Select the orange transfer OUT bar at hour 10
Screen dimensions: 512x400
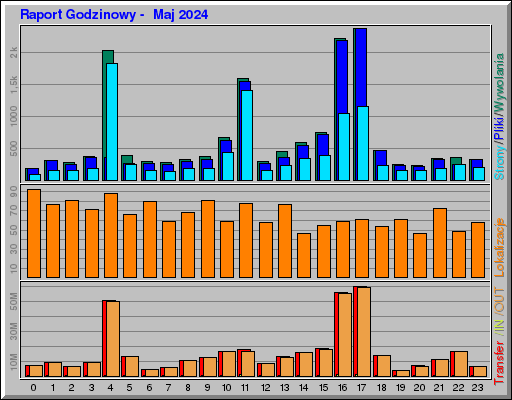pyautogui.click(x=229, y=364)
